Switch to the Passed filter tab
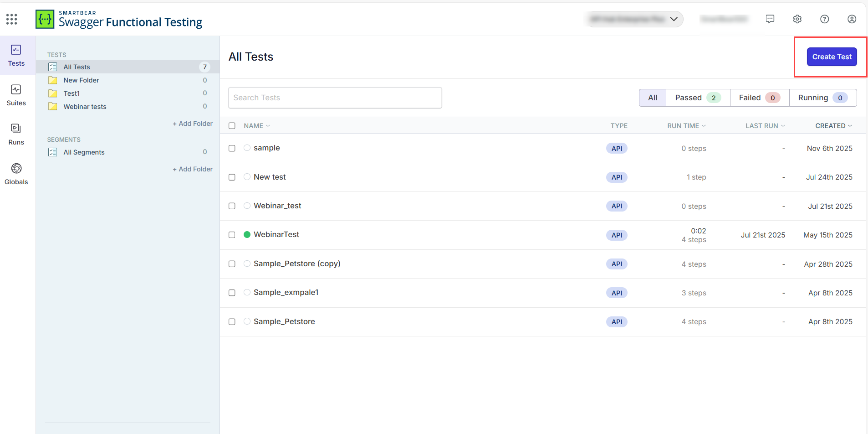Viewport: 868px width, 434px height. [697, 98]
